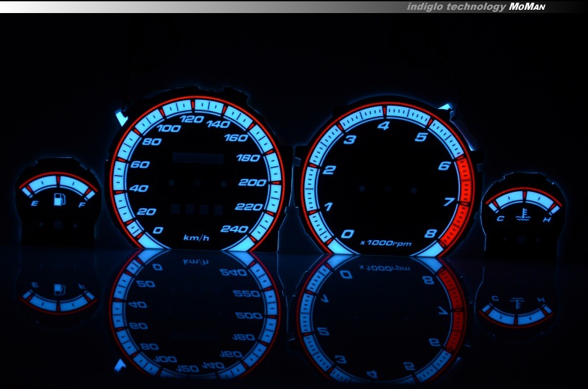588x389 pixels.
Task: Click the upright '7' on the tachometer
Action: click(x=449, y=202)
